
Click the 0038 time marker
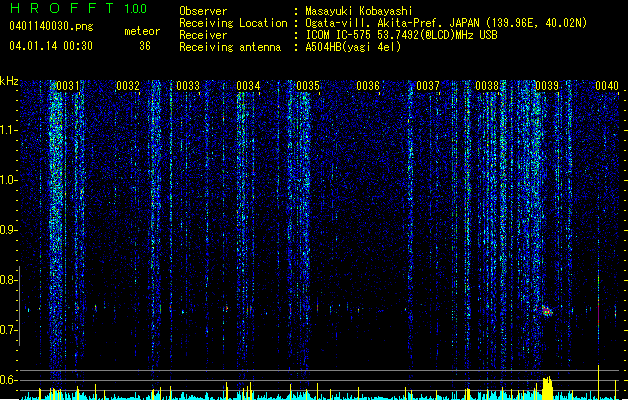[487, 86]
